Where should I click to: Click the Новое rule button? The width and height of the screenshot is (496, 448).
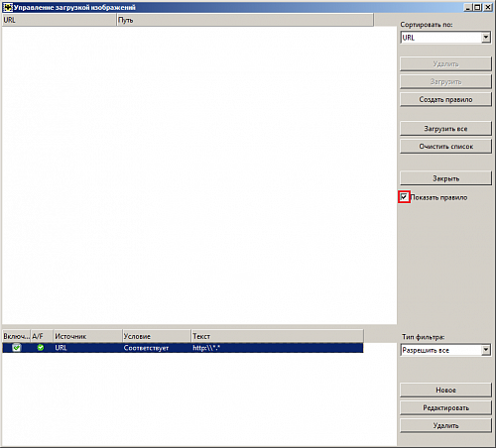click(445, 391)
